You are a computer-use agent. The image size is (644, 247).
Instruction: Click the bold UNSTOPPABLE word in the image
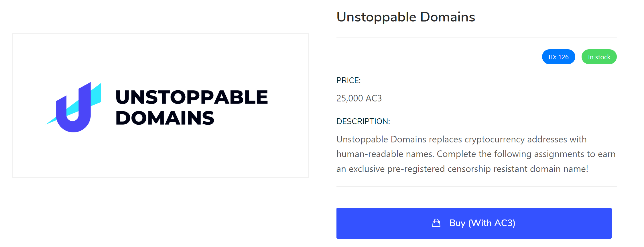(x=191, y=97)
